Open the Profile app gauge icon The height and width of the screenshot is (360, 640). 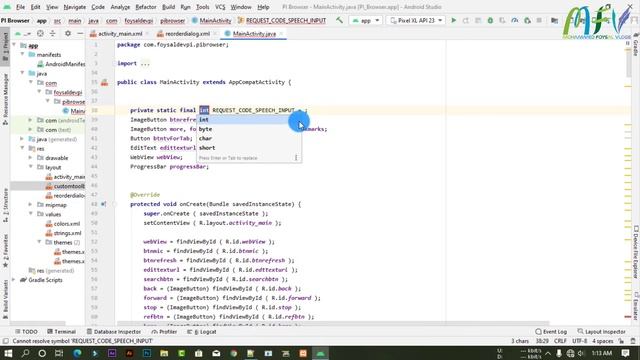tap(515, 20)
